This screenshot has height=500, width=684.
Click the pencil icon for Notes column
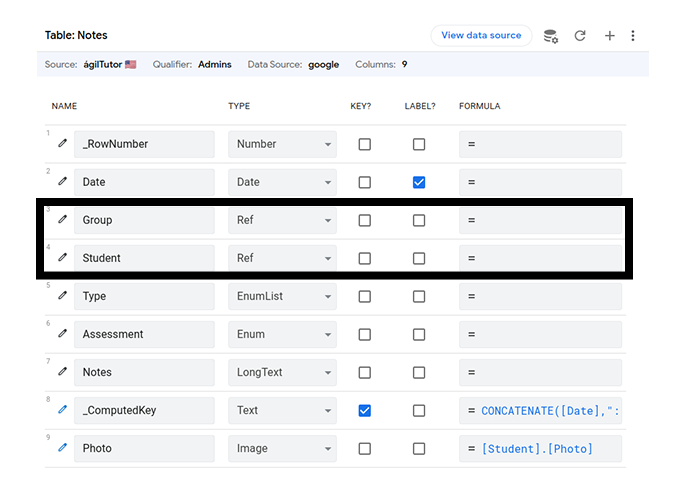tap(62, 372)
